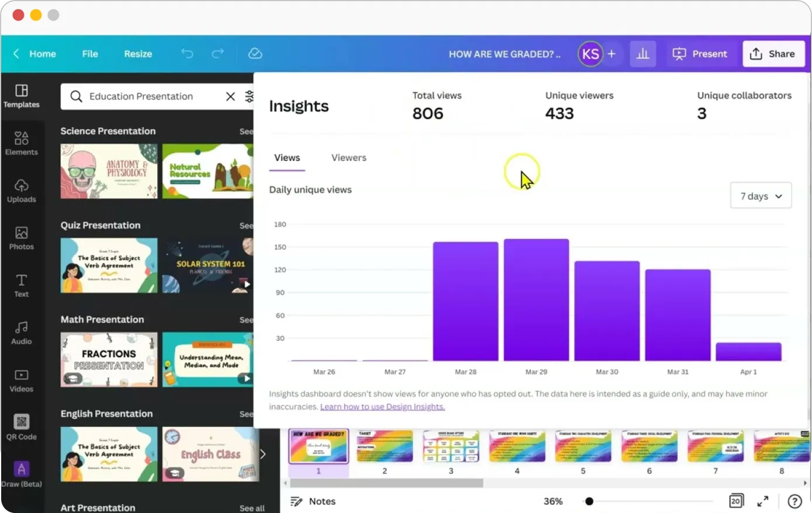
Task: Select the Views tab
Action: 287,157
